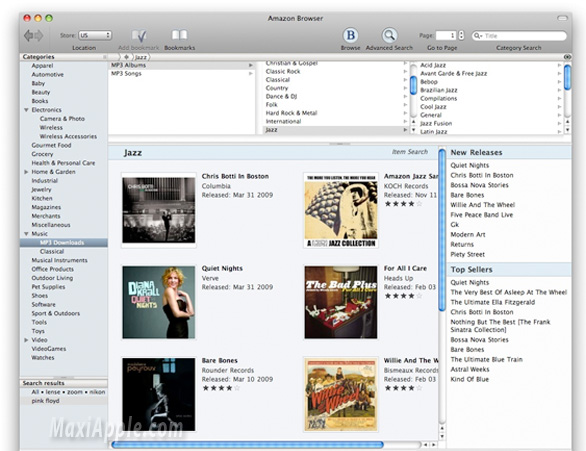Select the Watches category
The height and width of the screenshot is (451, 586).
pos(43,358)
